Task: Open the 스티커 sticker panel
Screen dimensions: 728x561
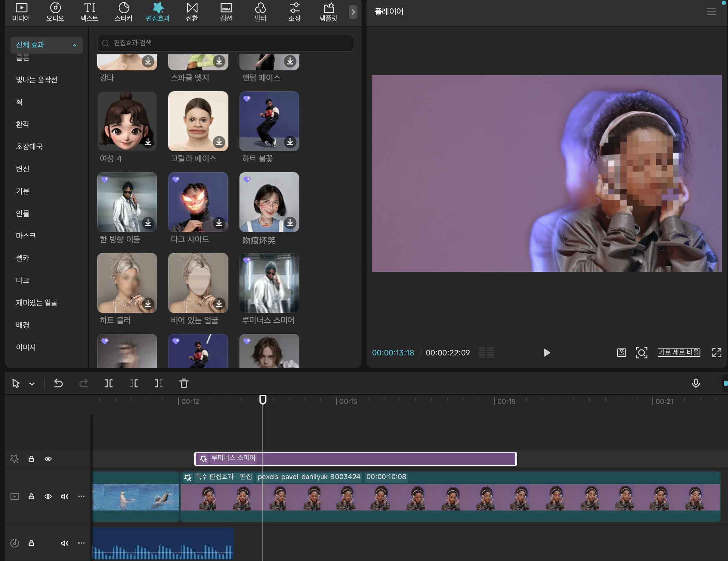Action: pos(123,11)
